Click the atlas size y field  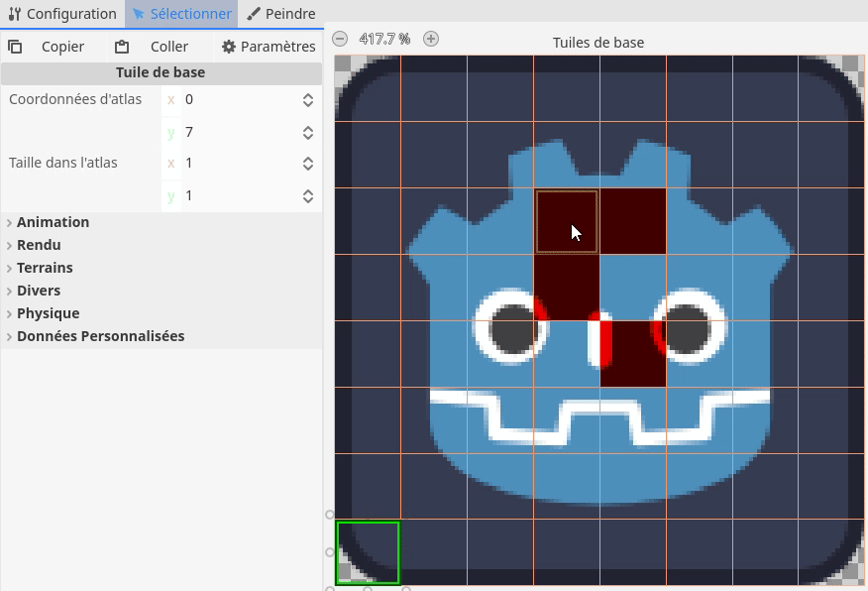(242, 195)
